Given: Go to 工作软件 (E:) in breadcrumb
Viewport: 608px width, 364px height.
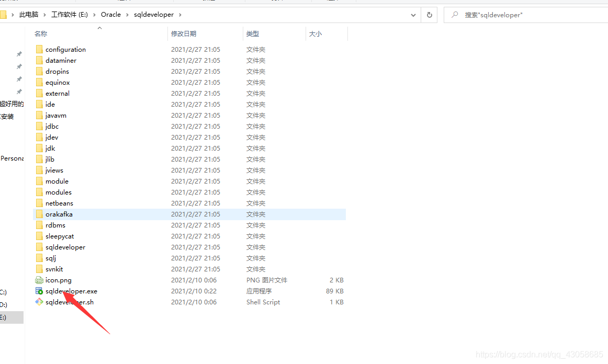Looking at the screenshot, I should coord(70,15).
